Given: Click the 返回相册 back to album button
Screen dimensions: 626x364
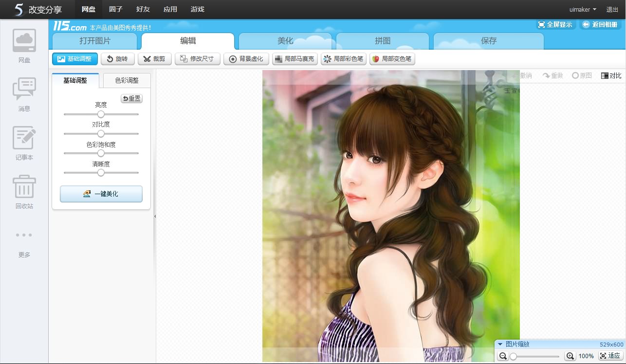Looking at the screenshot, I should pyautogui.click(x=600, y=24).
